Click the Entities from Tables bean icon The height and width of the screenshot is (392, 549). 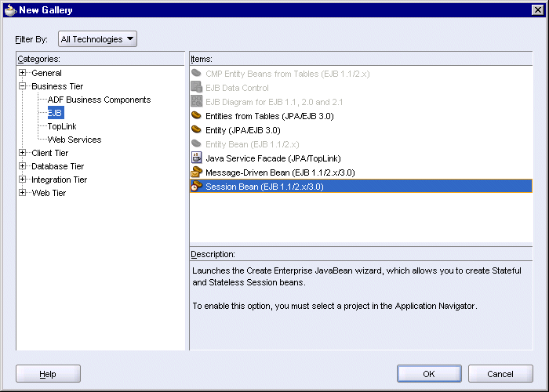pos(196,115)
